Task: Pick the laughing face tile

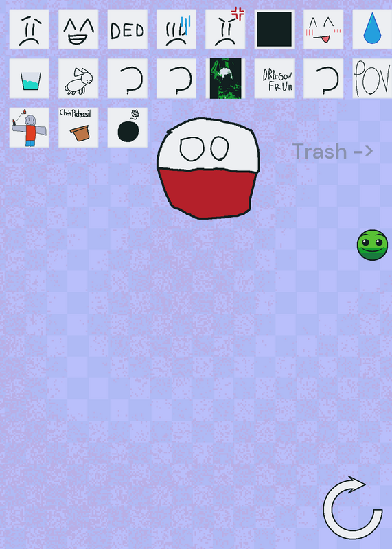Action: pos(78,30)
